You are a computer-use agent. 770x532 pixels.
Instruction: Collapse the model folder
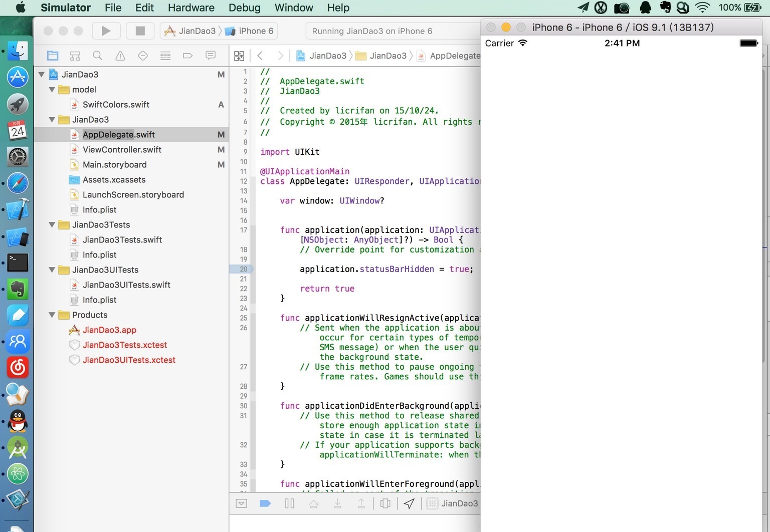pyautogui.click(x=52, y=90)
